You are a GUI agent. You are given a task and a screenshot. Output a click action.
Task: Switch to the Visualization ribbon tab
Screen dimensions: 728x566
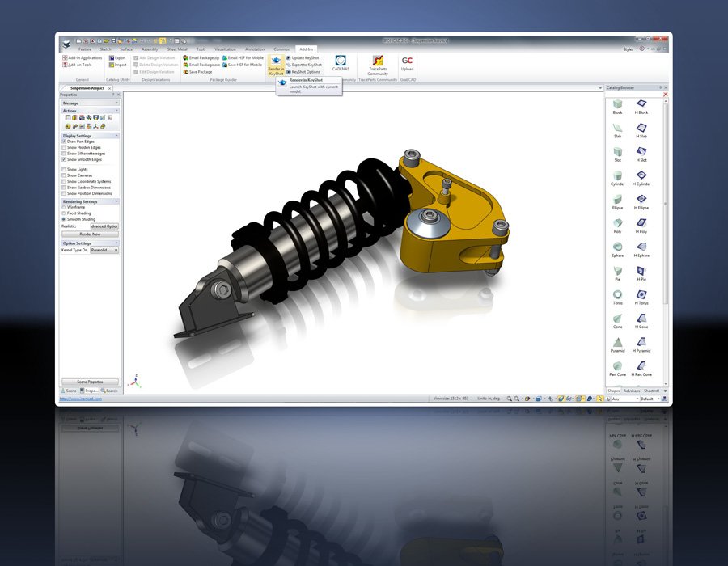coord(225,49)
